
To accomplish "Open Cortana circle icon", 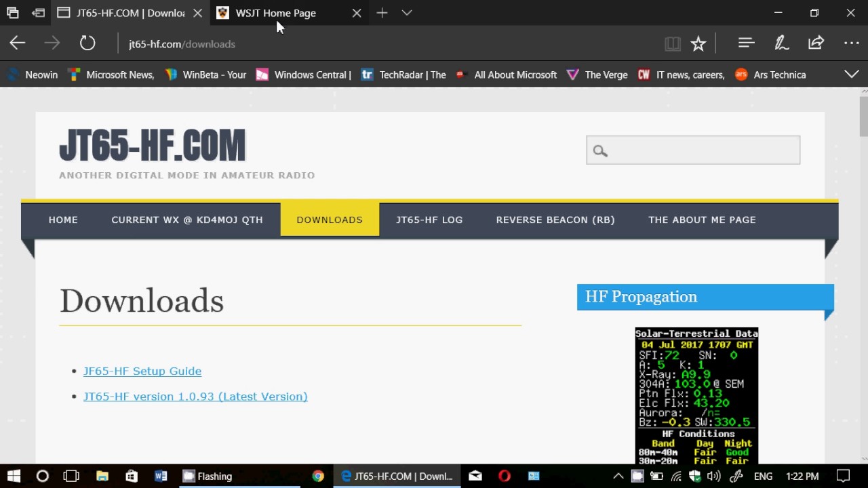I will tap(42, 476).
